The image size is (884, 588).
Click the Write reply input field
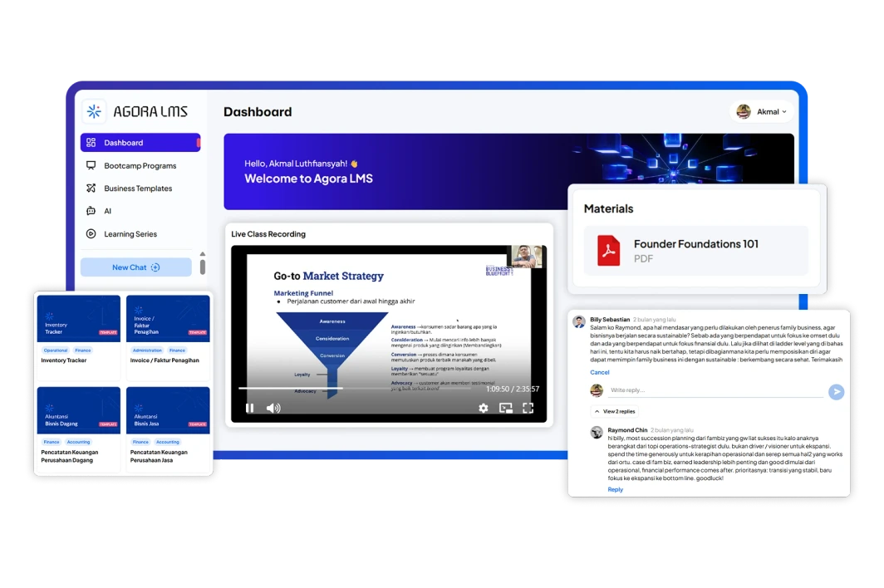pos(715,390)
